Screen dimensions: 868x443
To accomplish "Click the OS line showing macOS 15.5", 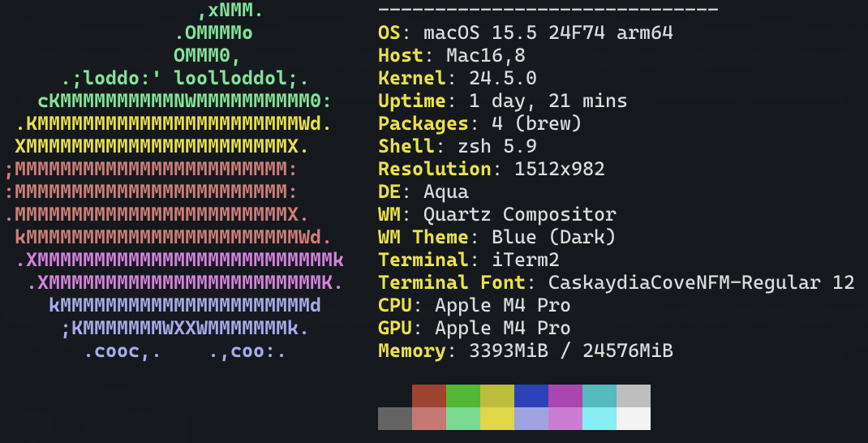I will pos(526,32).
